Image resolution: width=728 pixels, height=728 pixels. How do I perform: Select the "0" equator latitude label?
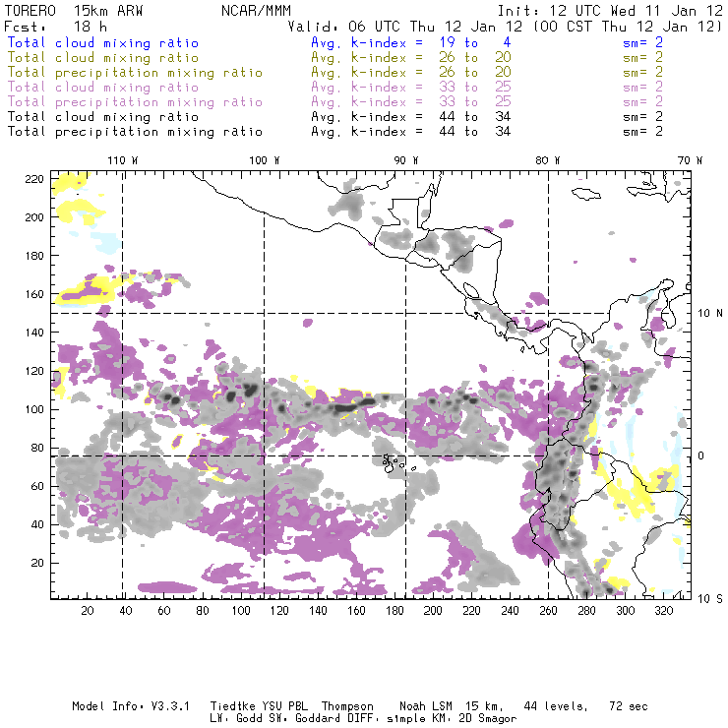coord(701,455)
